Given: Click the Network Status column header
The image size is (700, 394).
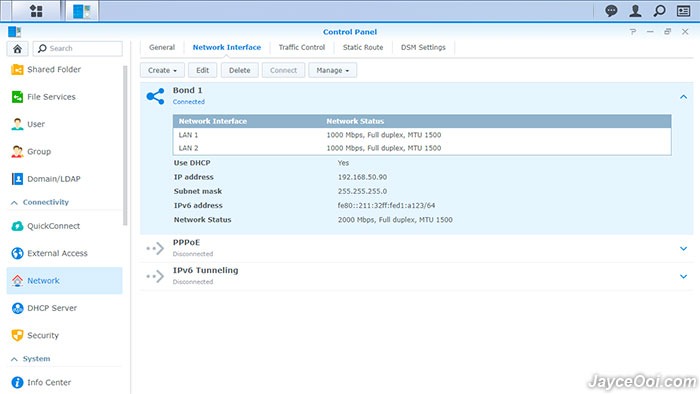Looking at the screenshot, I should point(355,121).
